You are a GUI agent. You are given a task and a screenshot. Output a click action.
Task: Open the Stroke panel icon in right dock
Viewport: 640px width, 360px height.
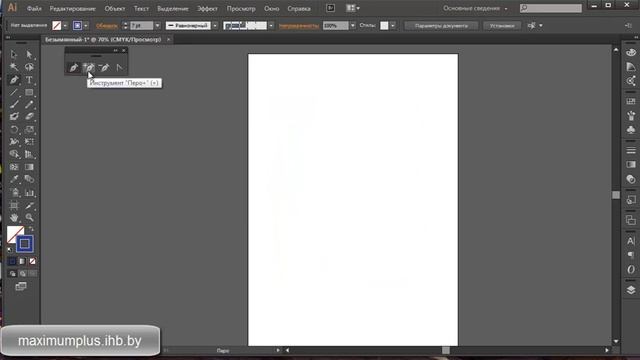[x=631, y=150]
